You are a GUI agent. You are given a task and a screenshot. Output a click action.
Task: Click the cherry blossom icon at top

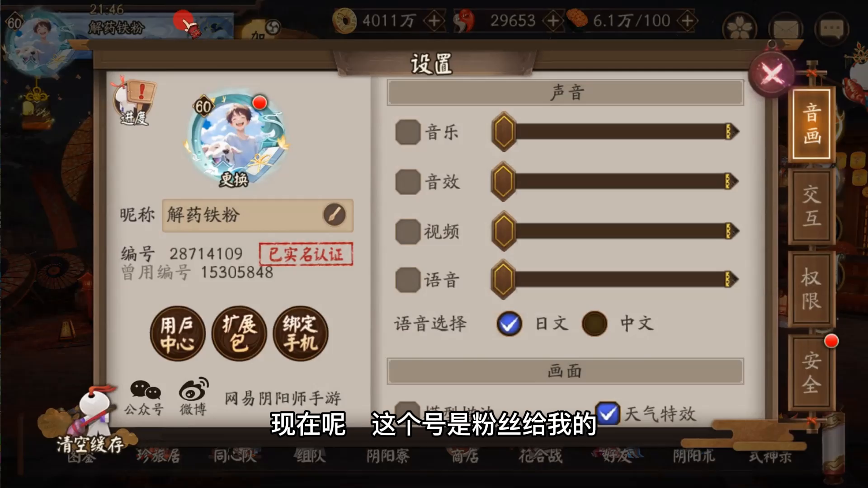click(740, 28)
